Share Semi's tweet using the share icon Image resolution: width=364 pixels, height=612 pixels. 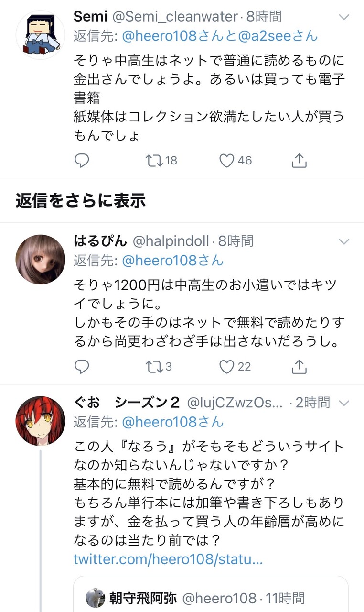pyautogui.click(x=299, y=161)
